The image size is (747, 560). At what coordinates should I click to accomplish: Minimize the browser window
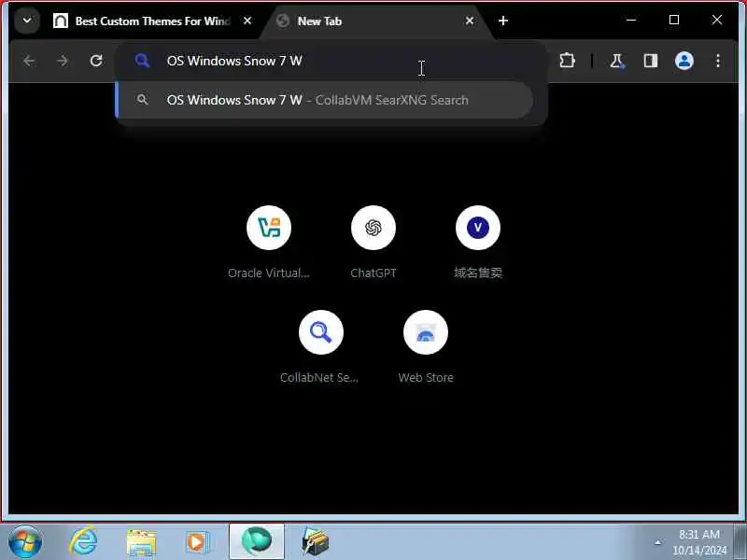click(631, 20)
